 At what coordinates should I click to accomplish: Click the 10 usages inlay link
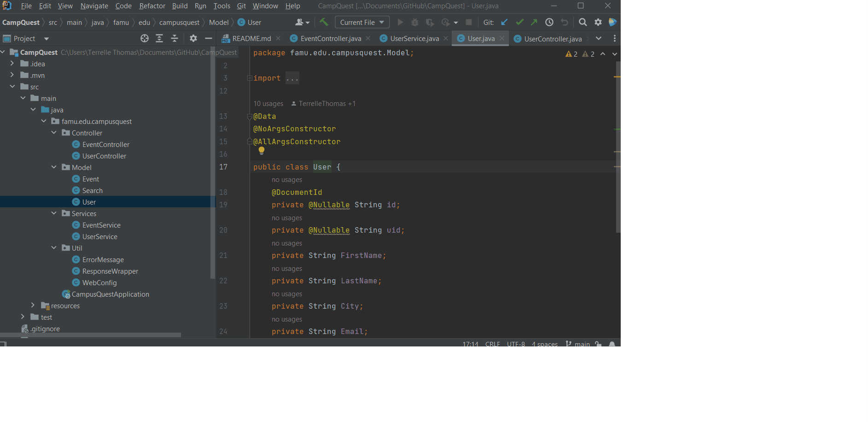(268, 104)
